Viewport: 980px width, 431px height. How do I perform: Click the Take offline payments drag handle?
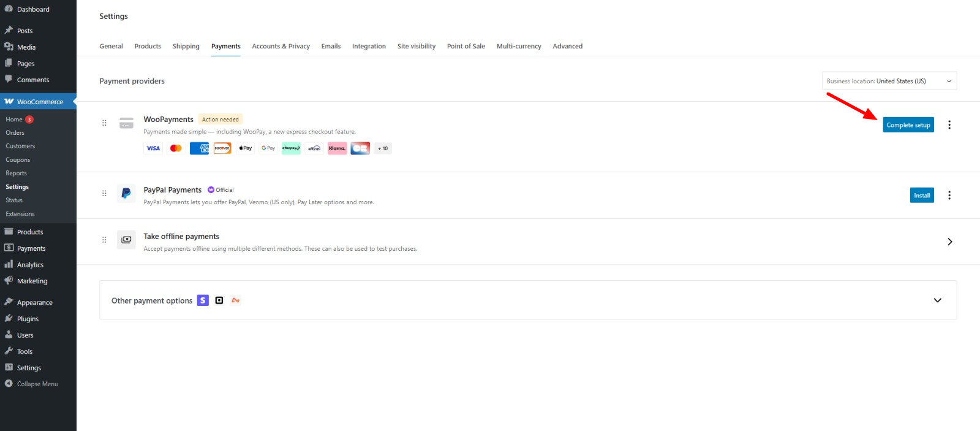[104, 240]
